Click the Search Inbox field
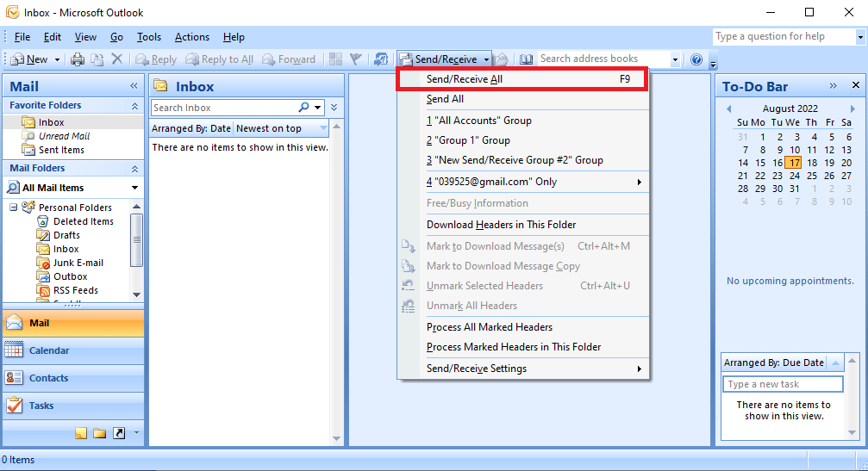This screenshot has height=471, width=868. pyautogui.click(x=224, y=108)
